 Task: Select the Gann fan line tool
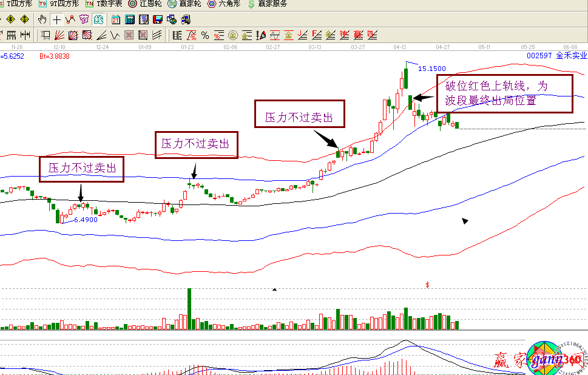click(59, 35)
